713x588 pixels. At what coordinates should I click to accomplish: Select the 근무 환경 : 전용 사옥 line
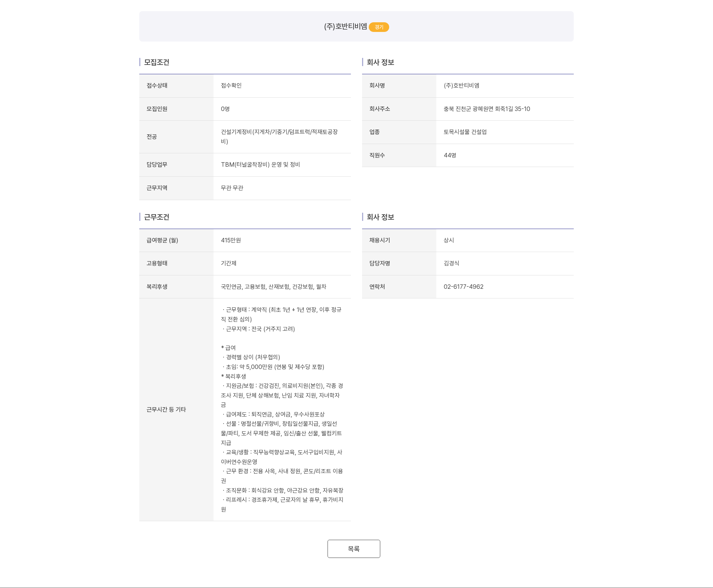[282, 476]
